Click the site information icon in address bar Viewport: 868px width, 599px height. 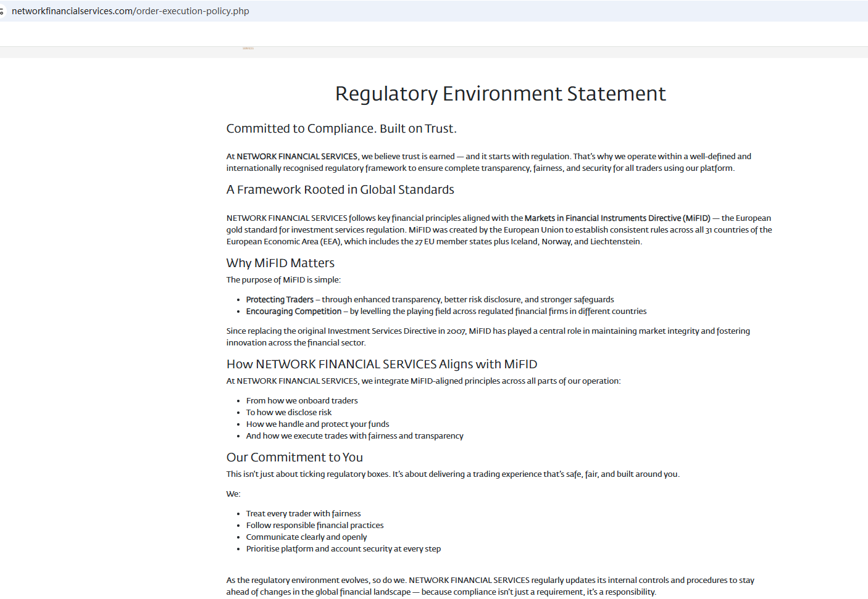[2, 12]
